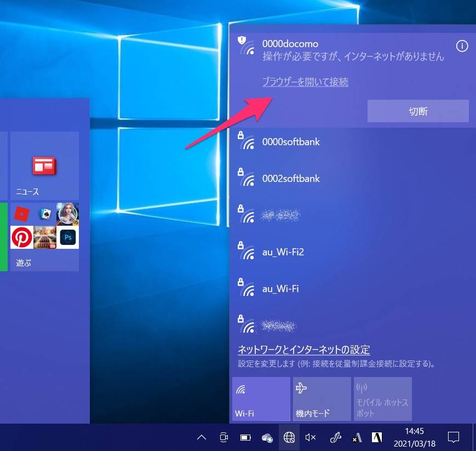Click the white A on black square tray icon
The height and width of the screenshot is (451, 476).
tap(377, 437)
